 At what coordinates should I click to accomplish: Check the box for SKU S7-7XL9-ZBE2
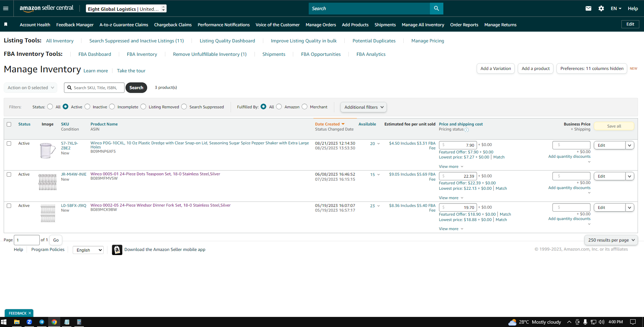pos(9,143)
